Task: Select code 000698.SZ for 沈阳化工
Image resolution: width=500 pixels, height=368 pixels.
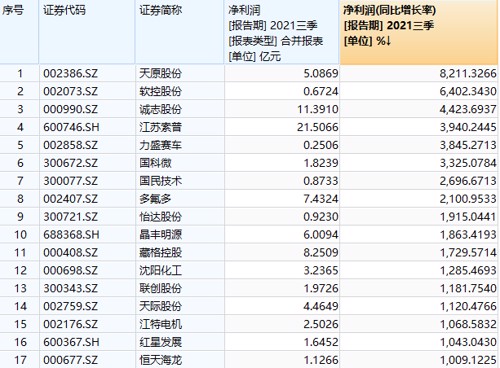Action: click(70, 271)
